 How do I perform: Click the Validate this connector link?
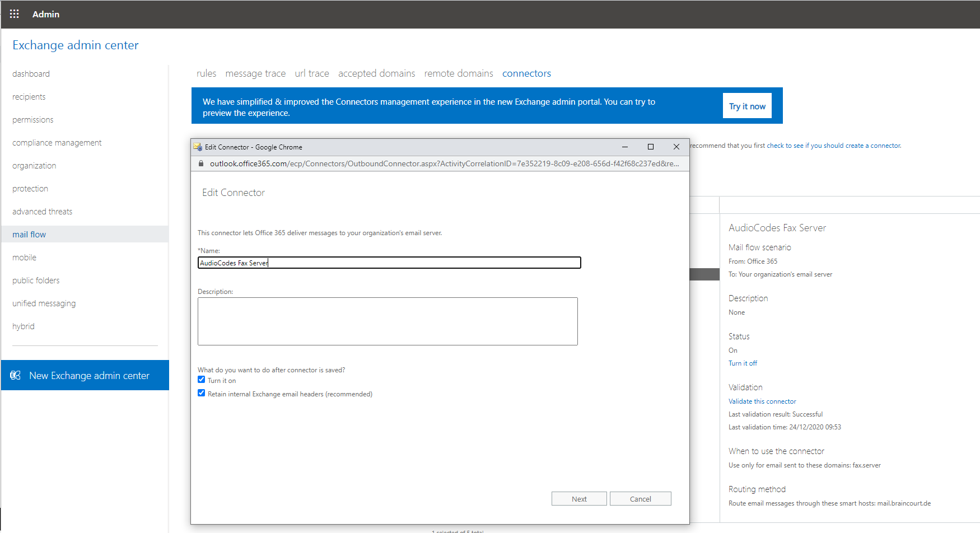tap(762, 401)
